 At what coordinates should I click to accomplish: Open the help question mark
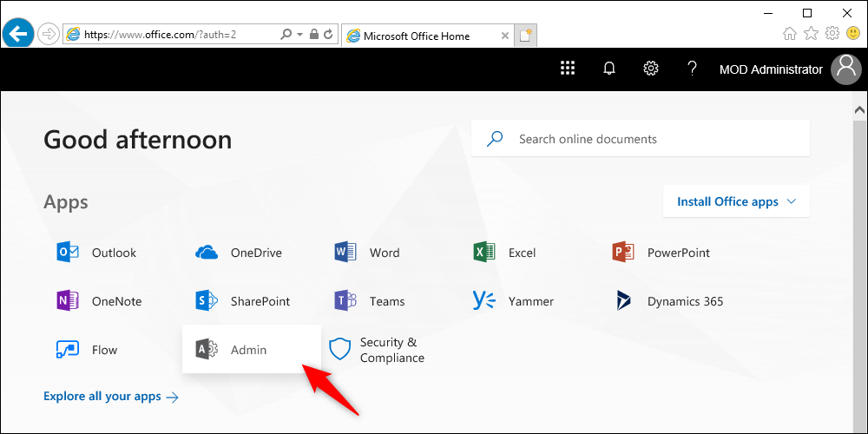click(x=692, y=69)
